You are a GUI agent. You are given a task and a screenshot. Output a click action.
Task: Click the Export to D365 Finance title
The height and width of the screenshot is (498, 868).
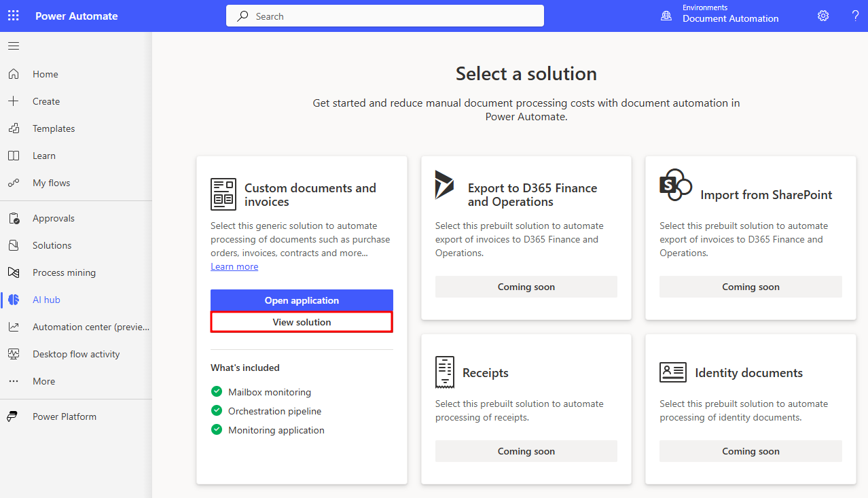coord(532,195)
